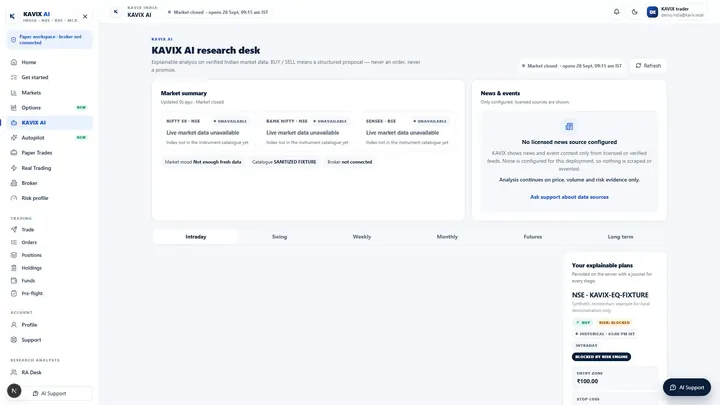Screen dimensions: 720x405
Task: Open Paper Trades wallet icon
Action: tap(14, 152)
